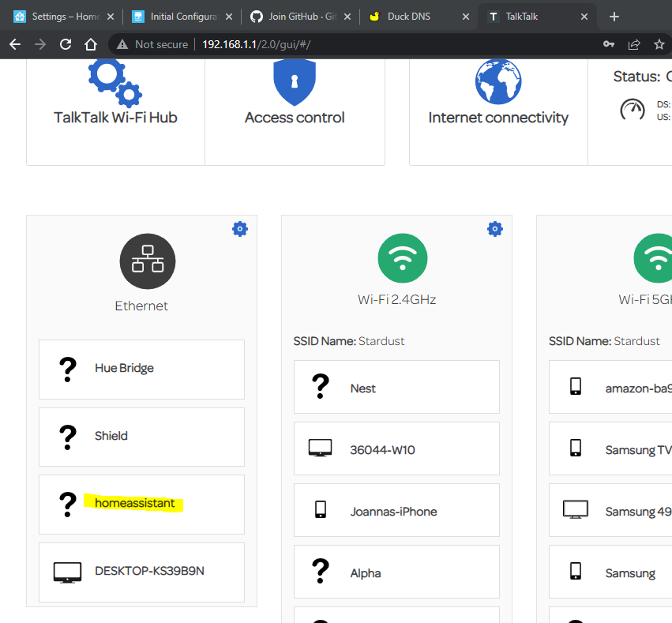This screenshot has height=623, width=672.
Task: Select the Samsung 49 device
Action: click(x=610, y=510)
